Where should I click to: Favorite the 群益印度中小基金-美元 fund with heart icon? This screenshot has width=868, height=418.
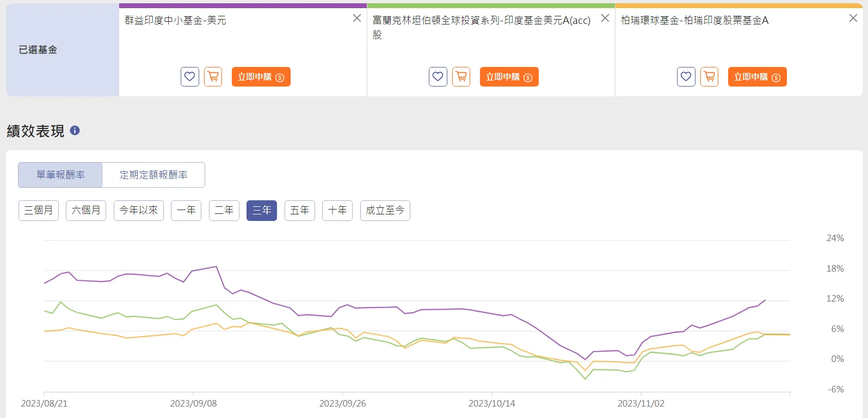(x=190, y=77)
